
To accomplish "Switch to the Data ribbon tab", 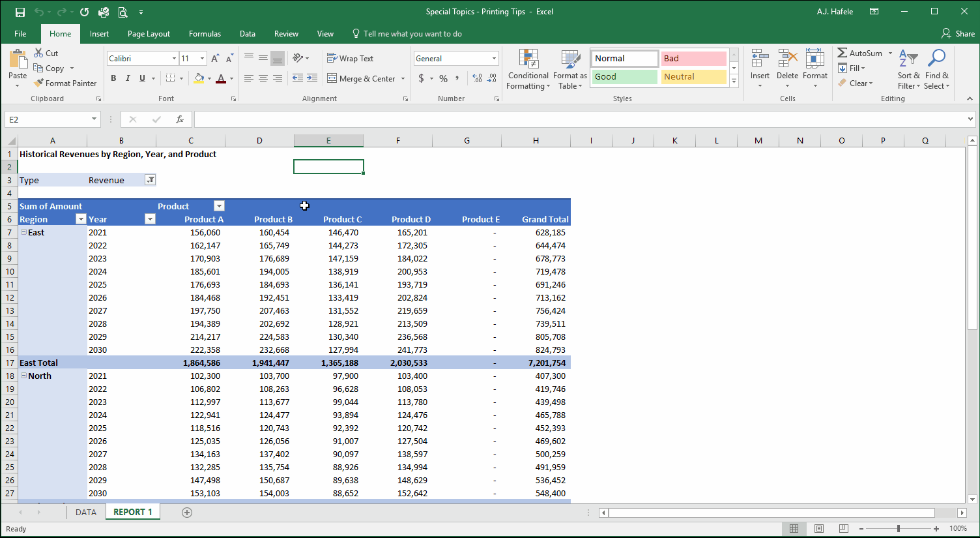I will [248, 34].
